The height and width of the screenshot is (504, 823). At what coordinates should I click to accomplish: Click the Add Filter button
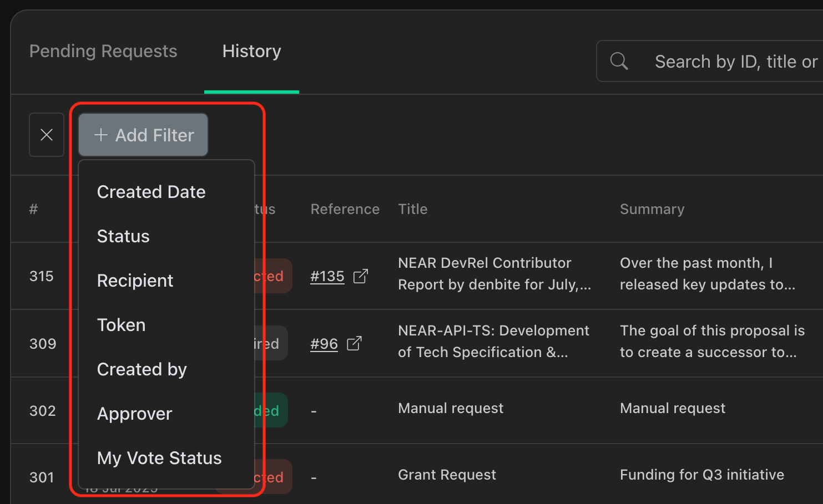[x=143, y=135]
